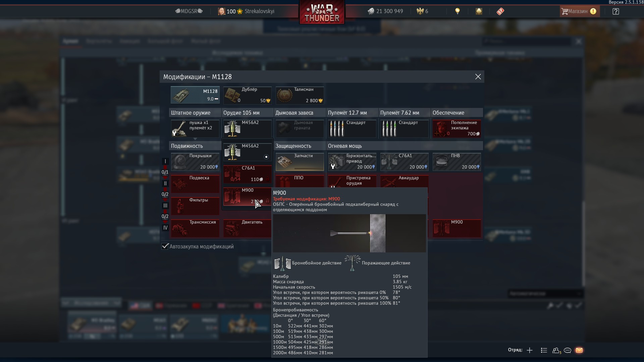The width and height of the screenshot is (644, 362).
Task: Click the crew replenishment modification
Action: 457,129
